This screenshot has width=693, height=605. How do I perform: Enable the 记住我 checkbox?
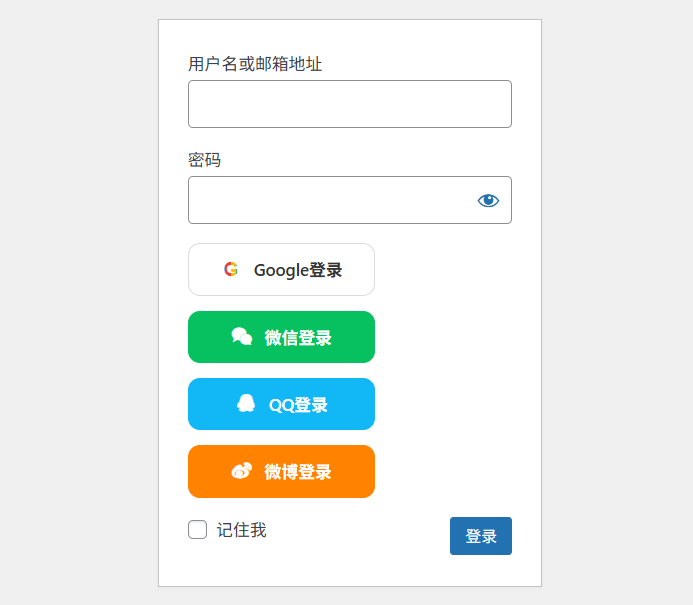click(198, 530)
